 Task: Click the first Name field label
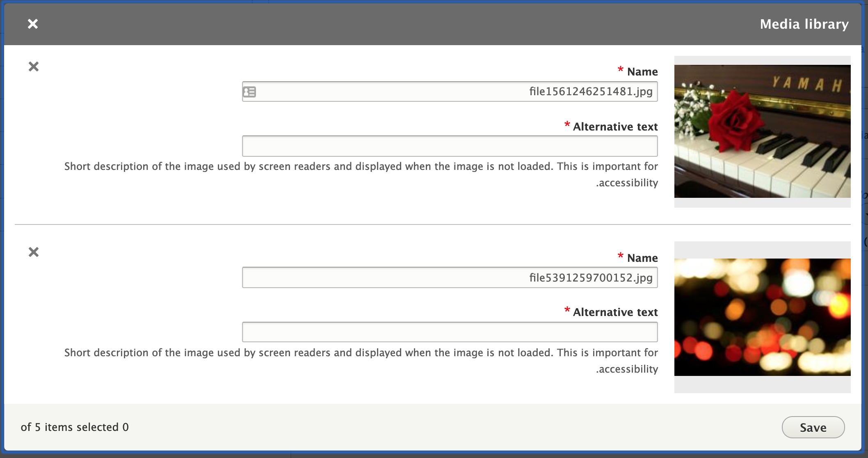642,71
